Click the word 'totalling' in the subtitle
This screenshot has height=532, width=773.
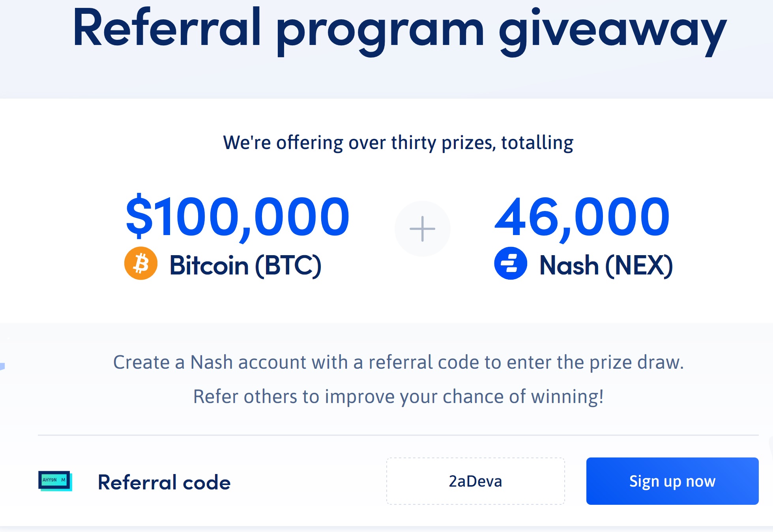click(537, 142)
